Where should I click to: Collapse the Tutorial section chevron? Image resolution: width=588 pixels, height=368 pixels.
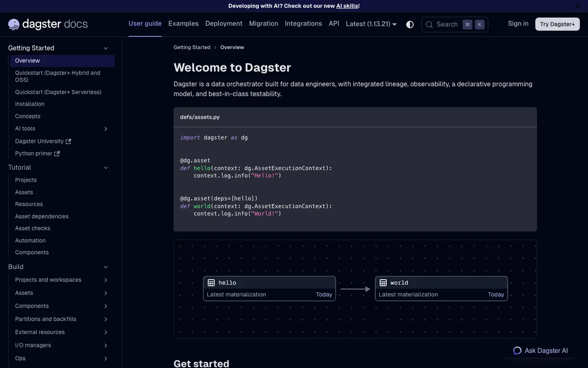[x=106, y=168]
